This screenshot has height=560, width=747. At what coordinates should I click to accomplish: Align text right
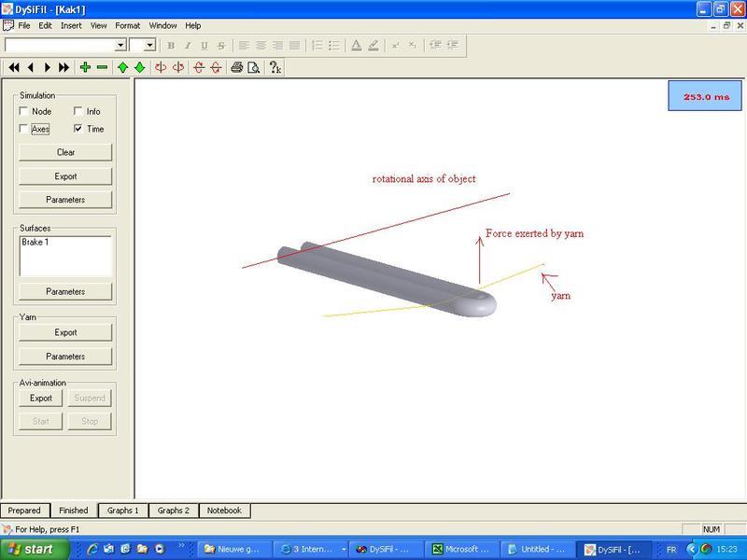[x=277, y=46]
